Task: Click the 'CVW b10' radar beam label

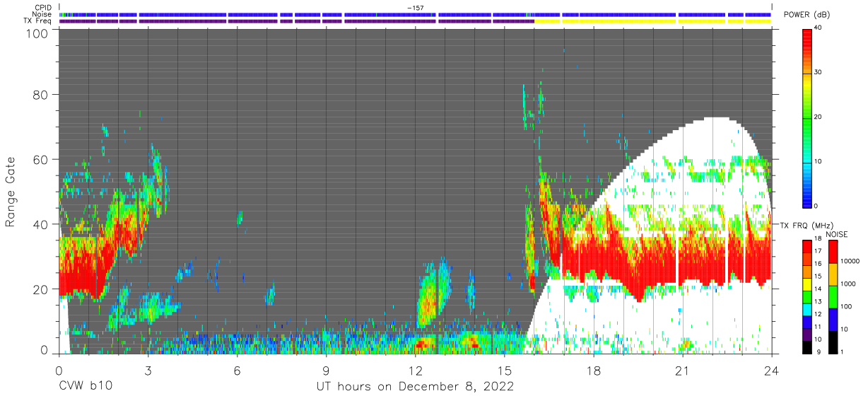Action: pos(85,386)
